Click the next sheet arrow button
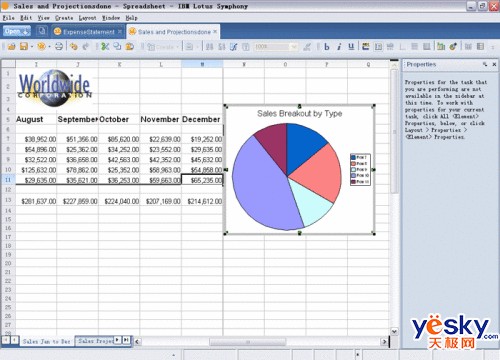Screen dimensions: 500x360 (x=117, y=340)
